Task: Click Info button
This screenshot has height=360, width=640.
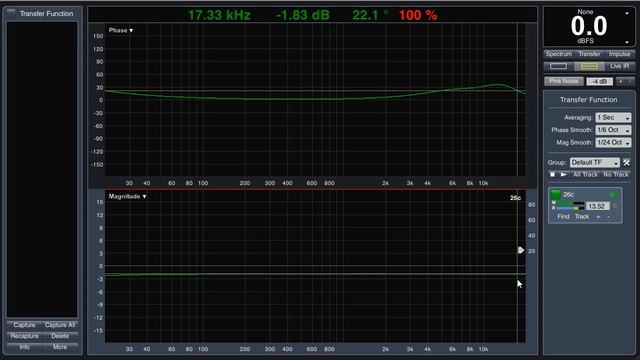Action: [24, 347]
